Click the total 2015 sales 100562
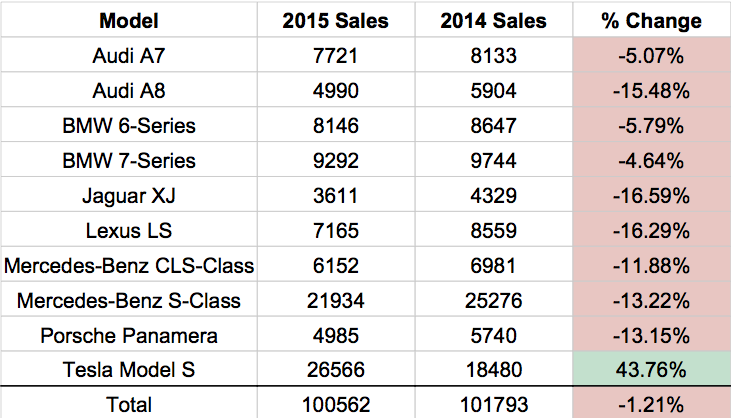731x418 pixels. click(x=336, y=403)
